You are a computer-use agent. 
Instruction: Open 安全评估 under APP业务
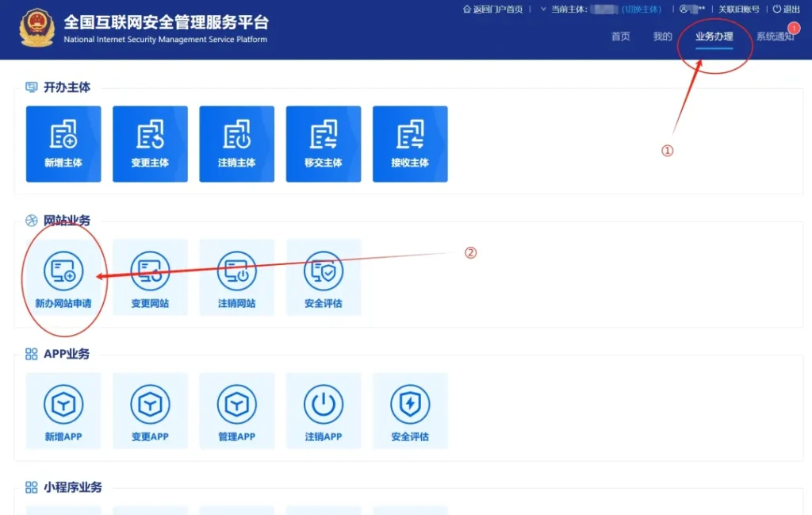(x=410, y=411)
